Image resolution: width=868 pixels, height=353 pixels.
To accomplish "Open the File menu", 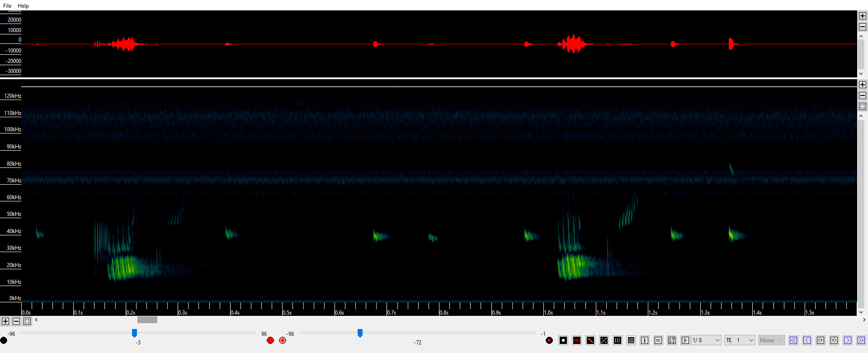I will (x=7, y=6).
